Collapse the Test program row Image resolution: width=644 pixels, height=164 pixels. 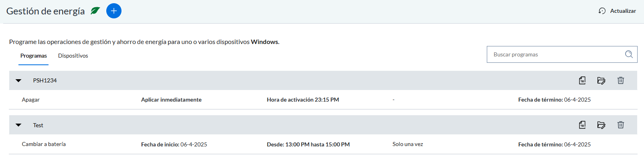point(18,125)
